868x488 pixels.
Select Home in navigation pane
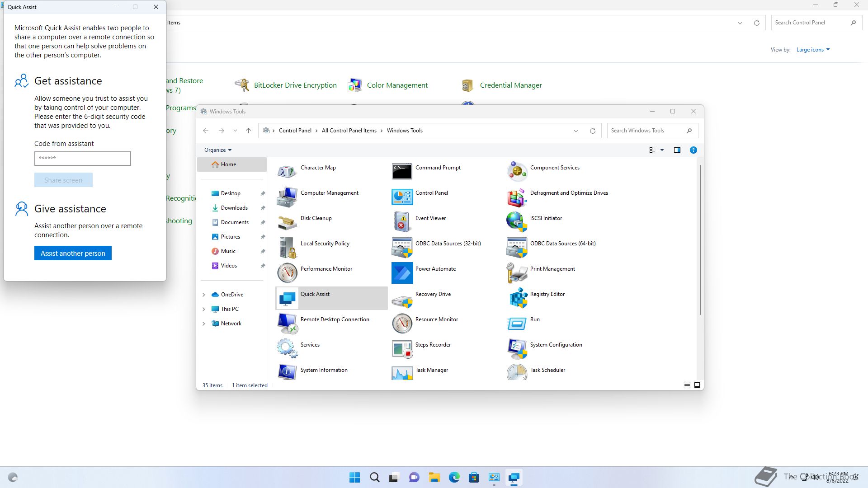(232, 164)
